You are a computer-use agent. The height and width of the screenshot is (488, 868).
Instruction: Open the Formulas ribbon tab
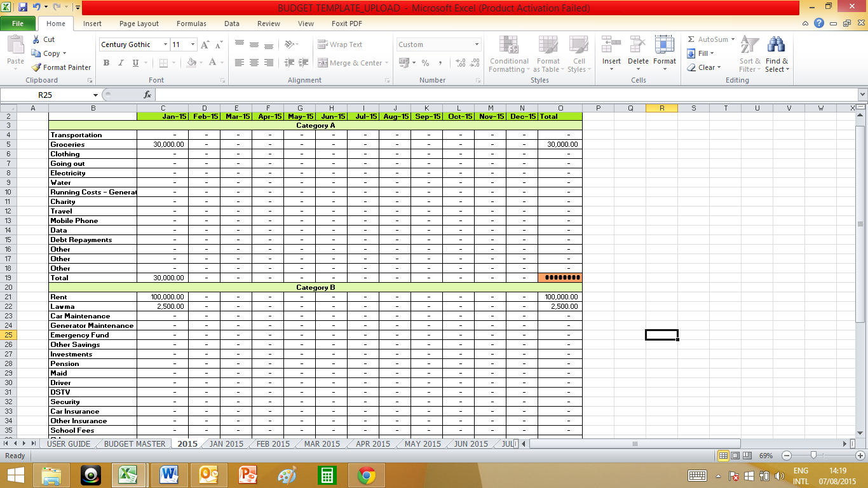tap(191, 24)
